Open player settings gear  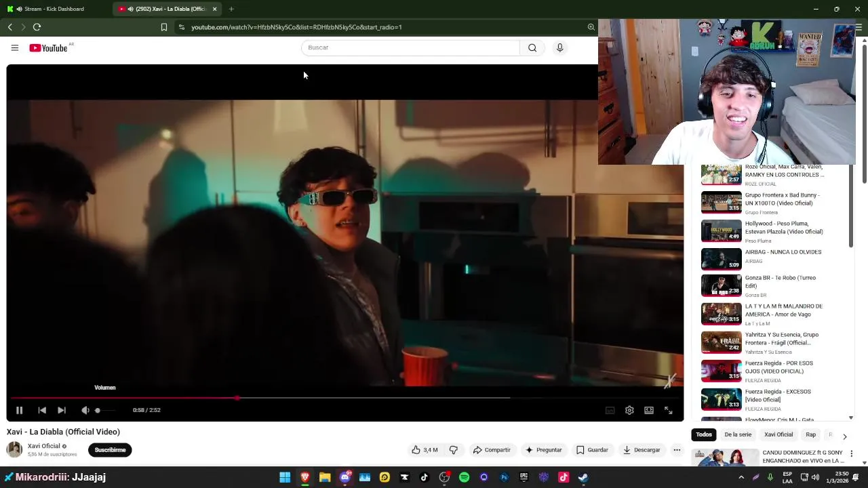point(629,410)
